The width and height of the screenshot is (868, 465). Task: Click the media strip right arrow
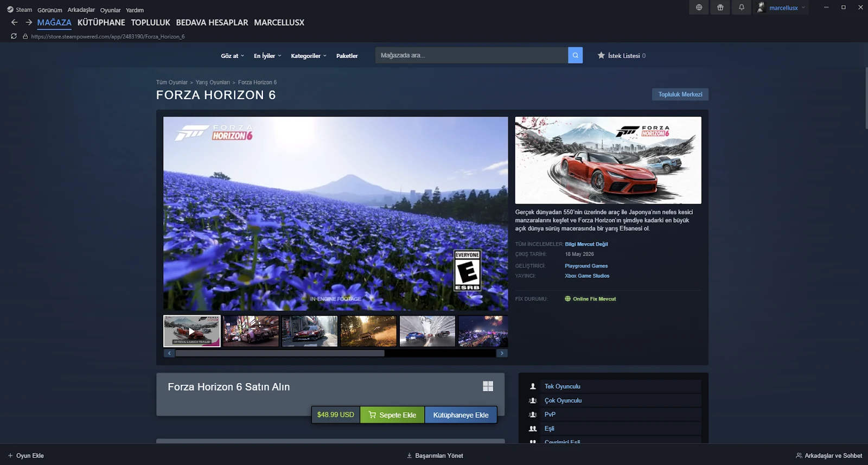(502, 353)
